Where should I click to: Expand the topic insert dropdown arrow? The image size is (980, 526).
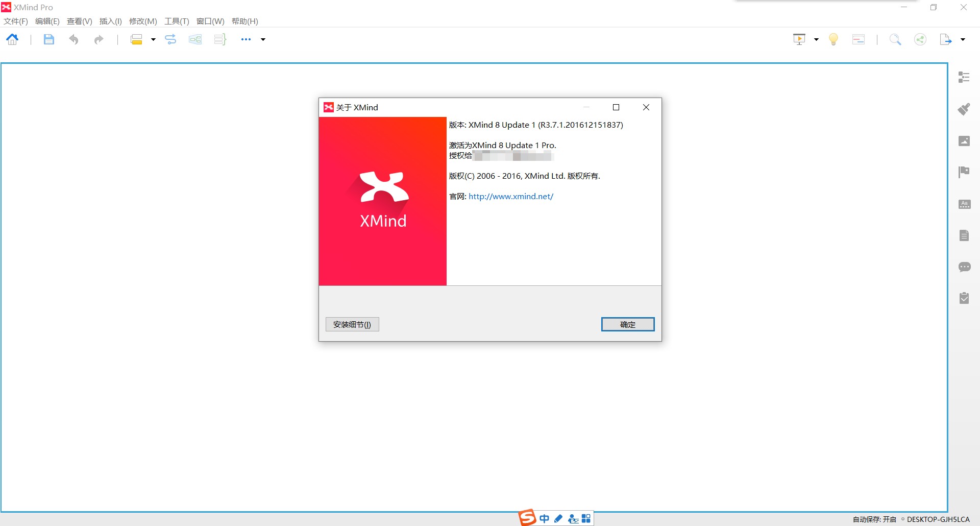153,39
